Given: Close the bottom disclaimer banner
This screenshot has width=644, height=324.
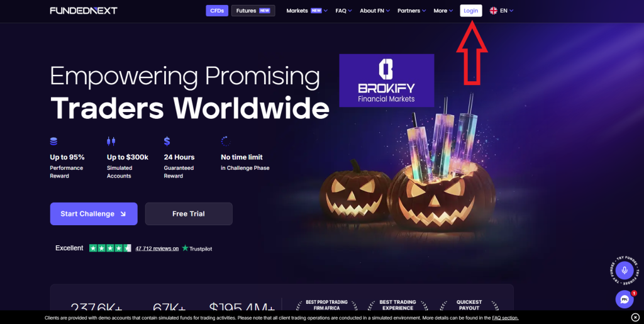Looking at the screenshot, I should coord(635,317).
